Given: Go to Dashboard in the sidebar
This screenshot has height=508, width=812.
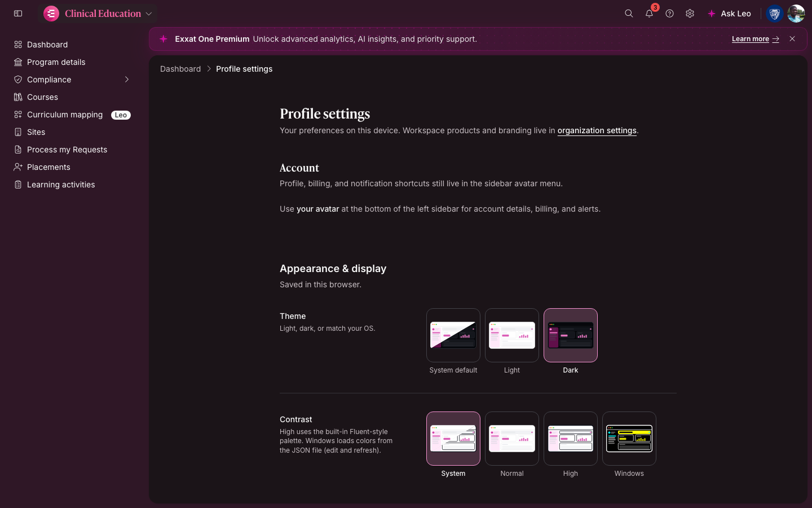Looking at the screenshot, I should (72, 45).
